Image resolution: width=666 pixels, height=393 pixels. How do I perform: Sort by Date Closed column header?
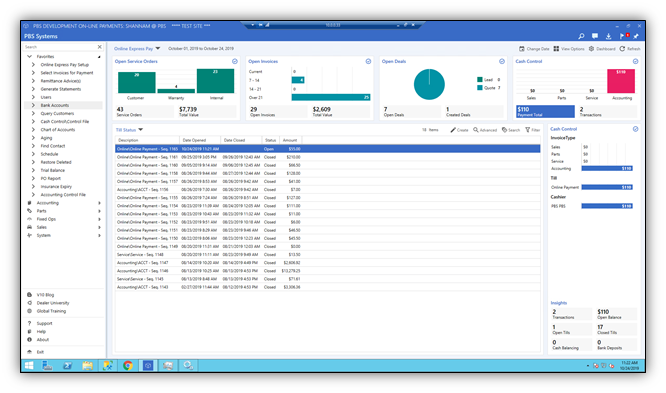click(241, 140)
